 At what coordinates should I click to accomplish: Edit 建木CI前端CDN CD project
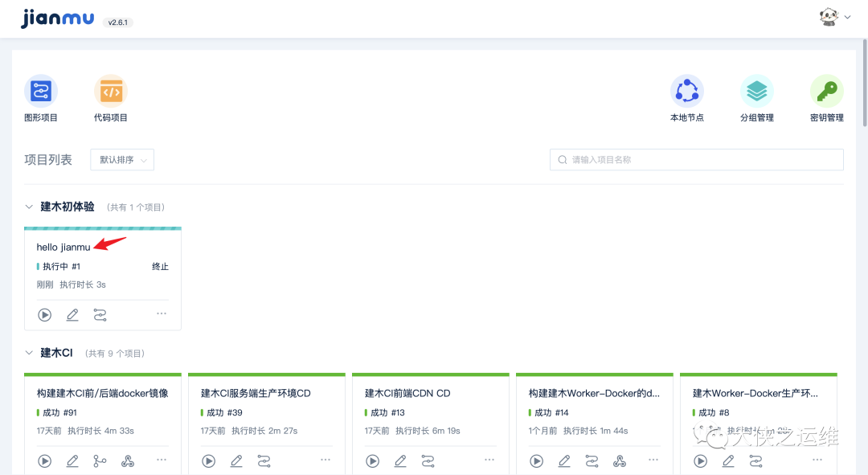pos(400,461)
